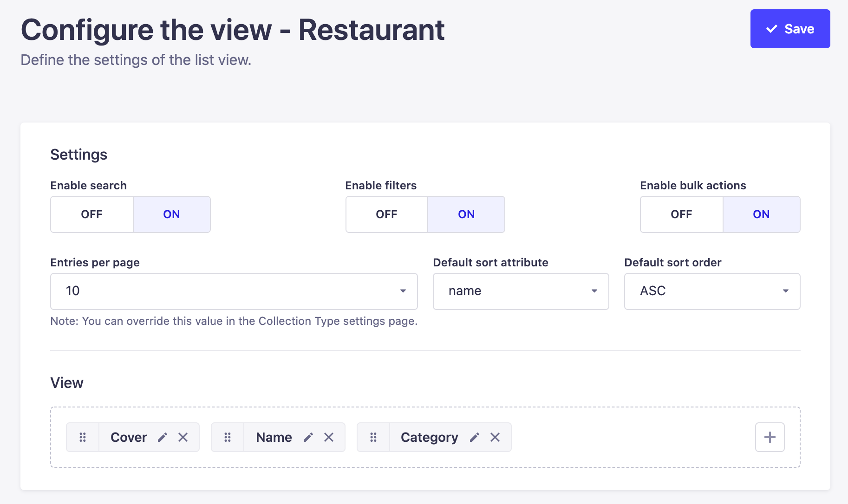Edit the Cover field settings via pencil icon
Screen dimensions: 848x504
click(x=163, y=437)
